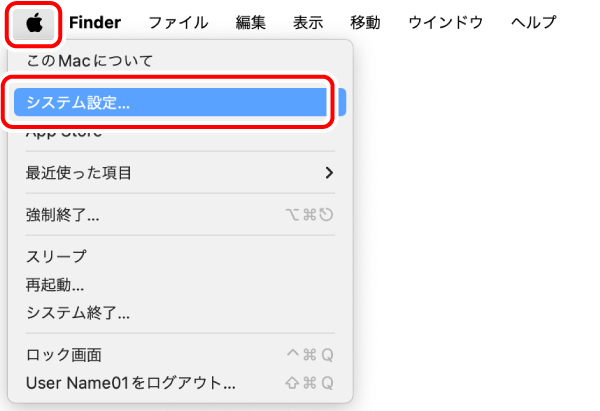
Task: Expand the chevron arrow beside 最近使った項目
Action: [329, 173]
